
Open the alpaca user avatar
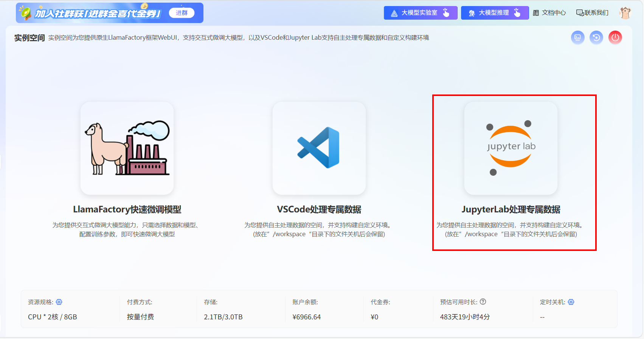coord(625,13)
